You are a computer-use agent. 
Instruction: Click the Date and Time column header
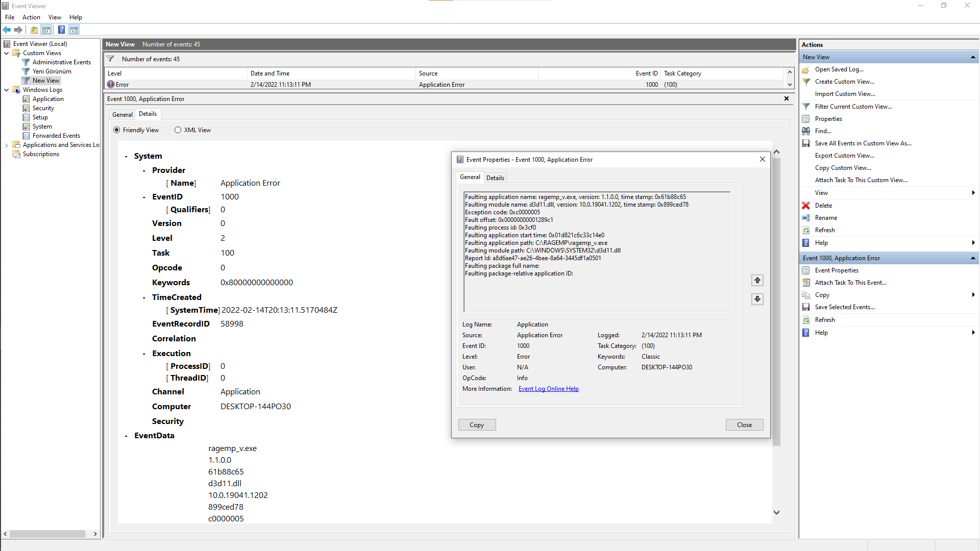(x=331, y=73)
